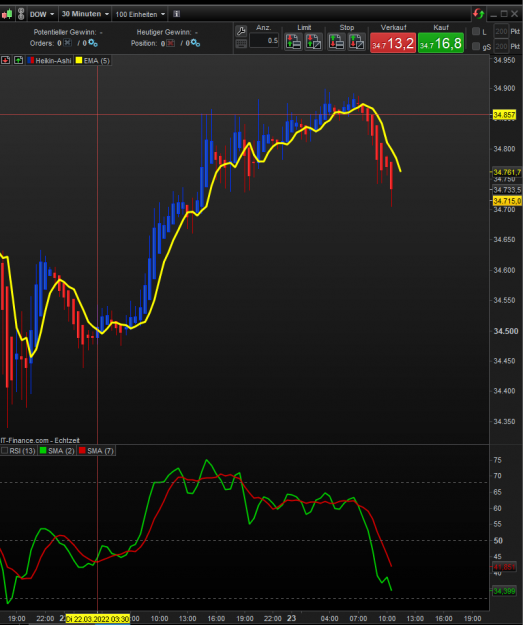The image size is (523, 625).
Task: Click the 34.715,0 current price label
Action: [x=507, y=201]
